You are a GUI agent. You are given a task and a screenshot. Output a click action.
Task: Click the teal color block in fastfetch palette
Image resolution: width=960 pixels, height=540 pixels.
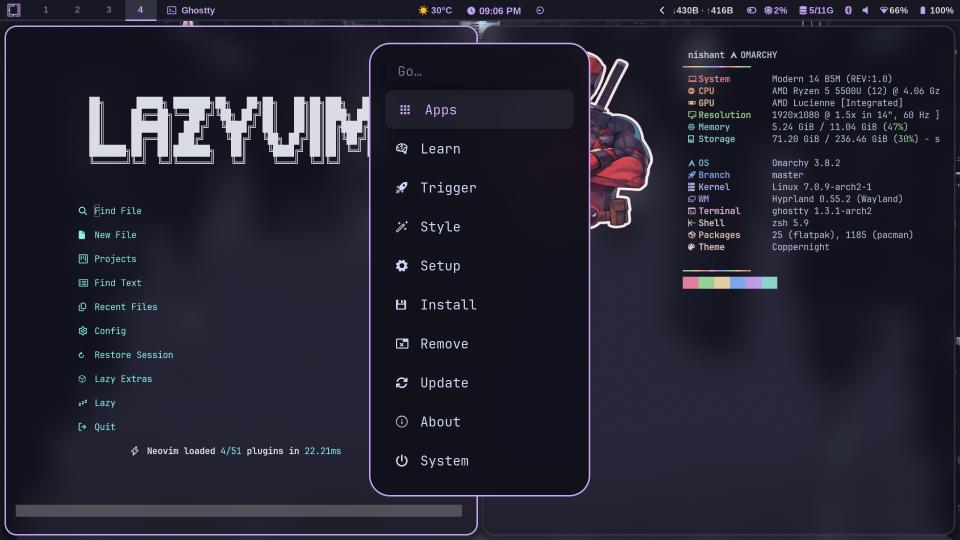(770, 282)
